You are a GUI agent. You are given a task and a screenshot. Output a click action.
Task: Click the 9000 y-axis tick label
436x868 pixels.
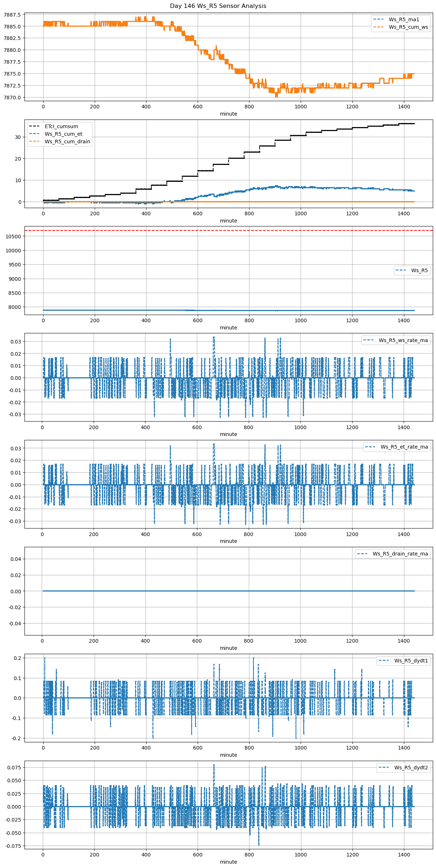(x=14, y=279)
